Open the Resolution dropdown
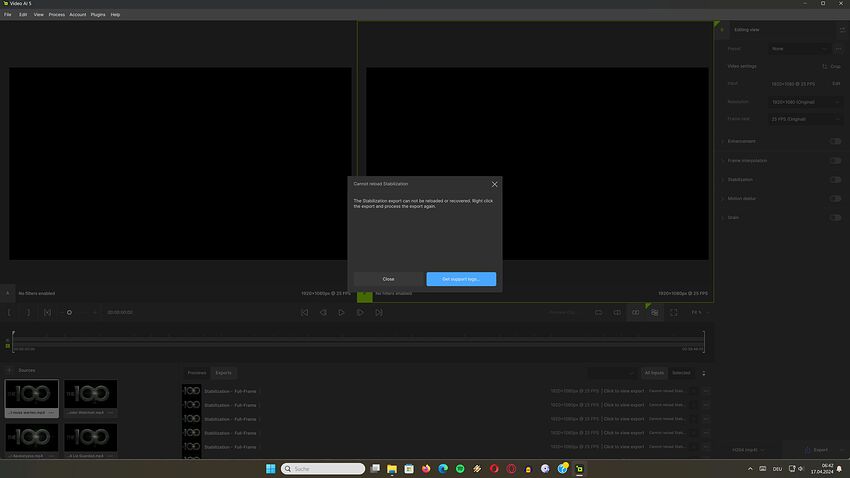The height and width of the screenshot is (478, 850). click(x=805, y=102)
